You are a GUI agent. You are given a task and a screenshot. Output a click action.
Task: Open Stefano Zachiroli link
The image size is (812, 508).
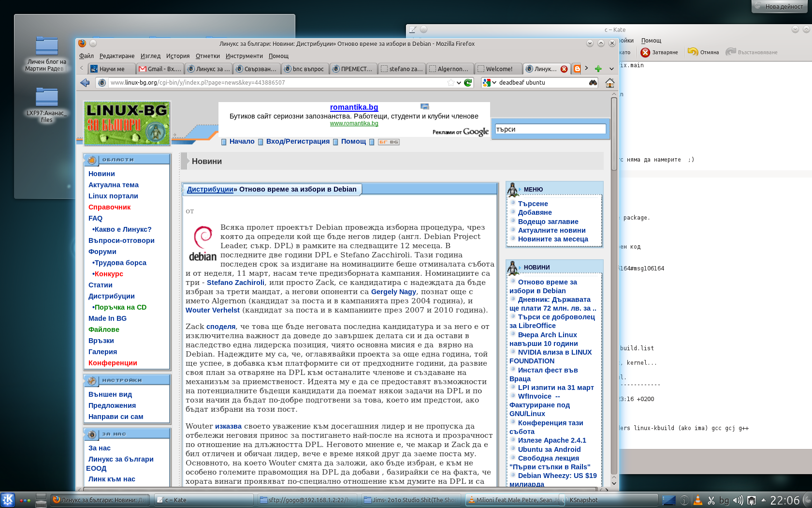pyautogui.click(x=235, y=283)
